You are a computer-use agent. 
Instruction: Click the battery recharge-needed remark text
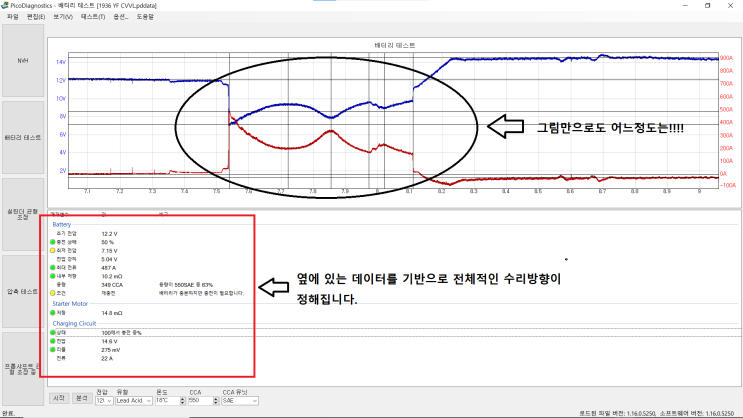(x=201, y=293)
